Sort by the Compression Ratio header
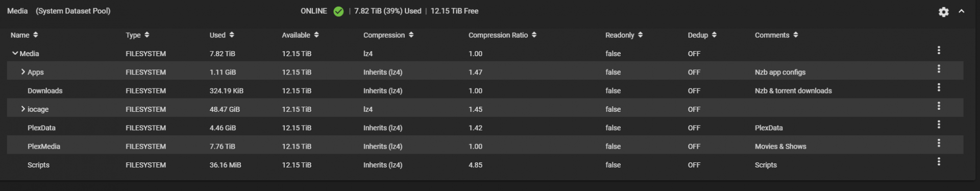 pyautogui.click(x=502, y=35)
